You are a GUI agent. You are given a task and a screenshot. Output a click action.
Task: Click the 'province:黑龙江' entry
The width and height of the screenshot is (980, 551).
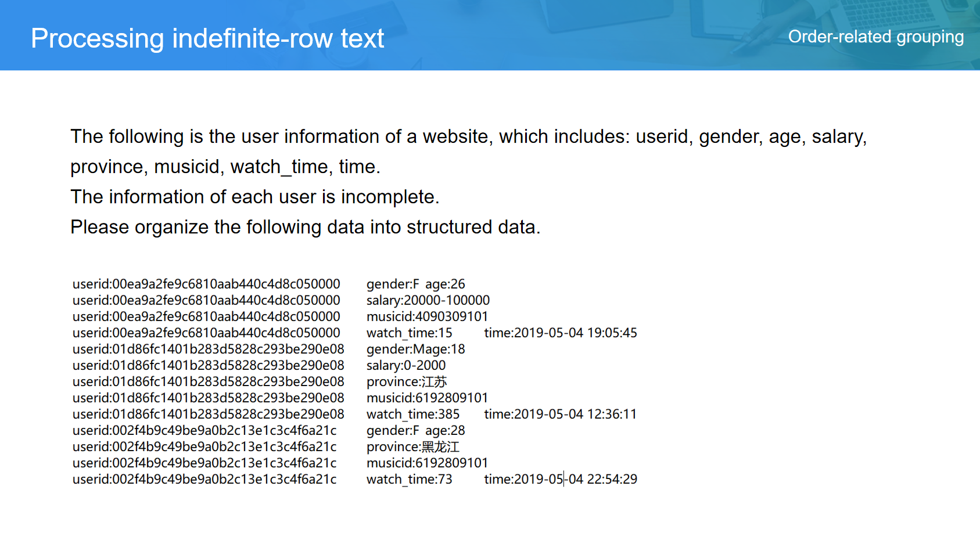412,446
